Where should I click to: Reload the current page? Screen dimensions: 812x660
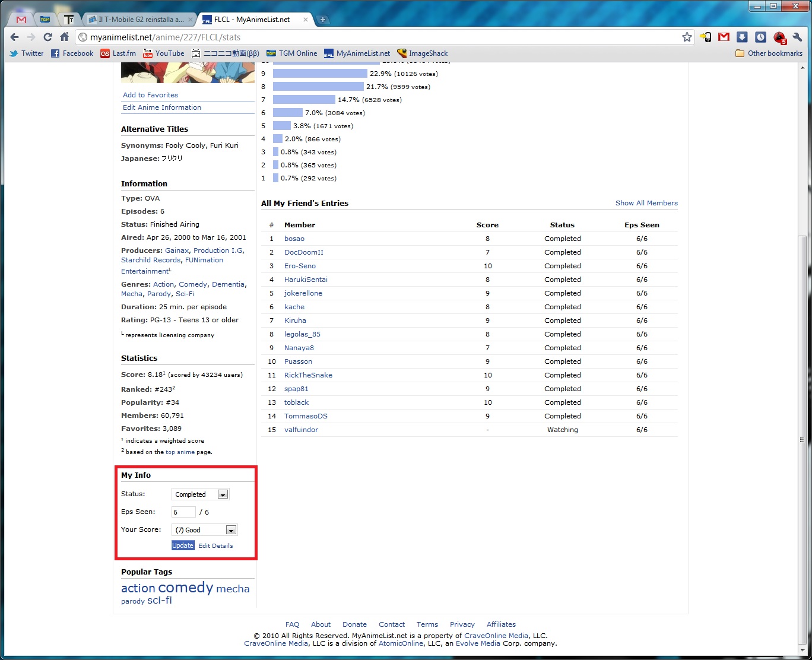point(48,37)
